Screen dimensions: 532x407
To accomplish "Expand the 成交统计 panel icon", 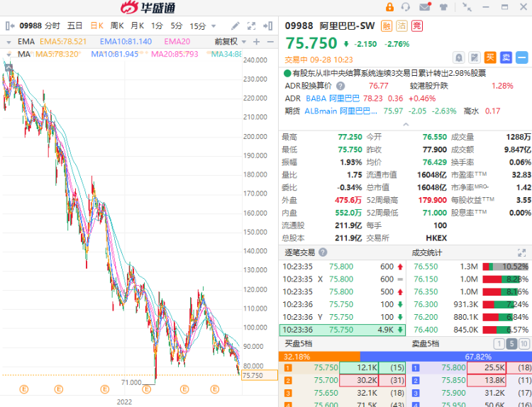I will pyautogui.click(x=521, y=252).
